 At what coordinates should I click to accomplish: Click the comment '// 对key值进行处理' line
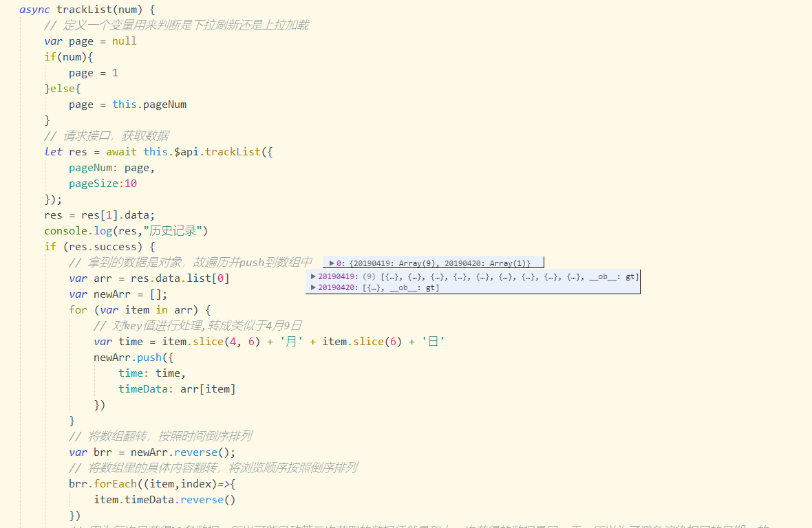click(x=197, y=326)
